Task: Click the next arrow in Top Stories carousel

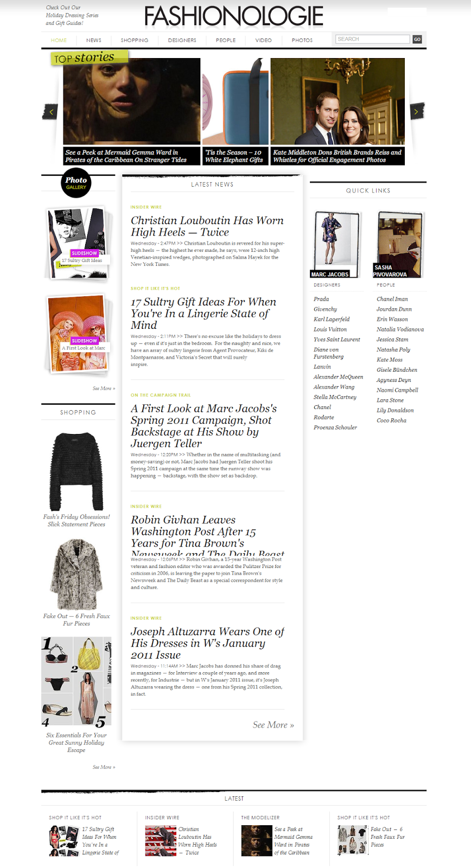Action: coord(417,112)
